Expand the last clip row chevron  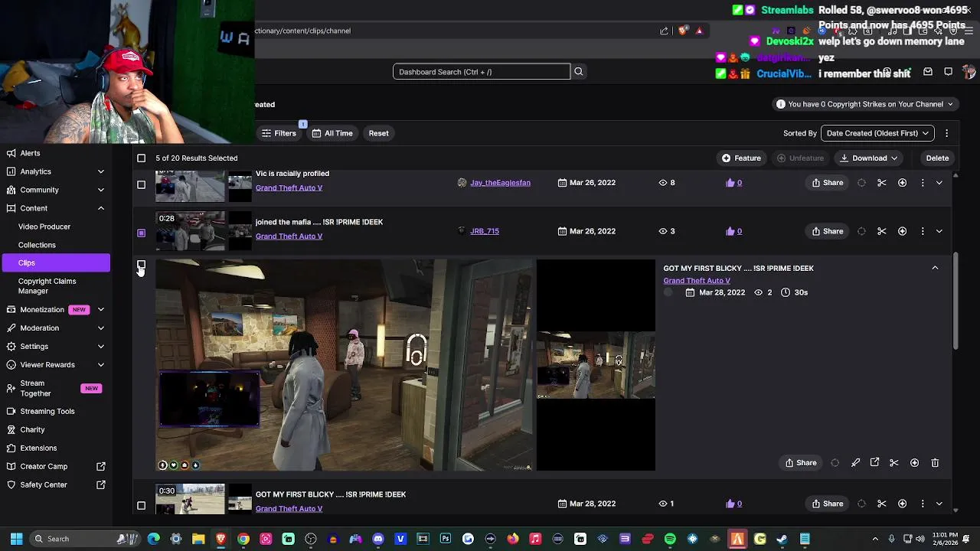point(939,504)
